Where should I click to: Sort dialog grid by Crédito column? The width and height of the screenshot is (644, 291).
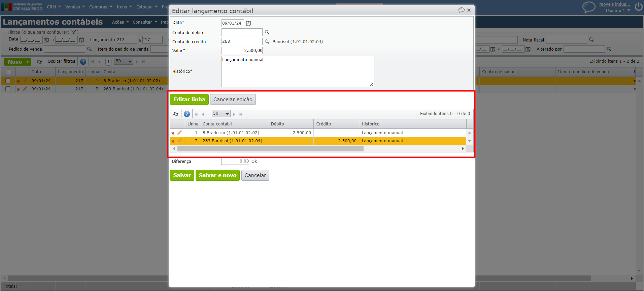[x=336, y=124]
